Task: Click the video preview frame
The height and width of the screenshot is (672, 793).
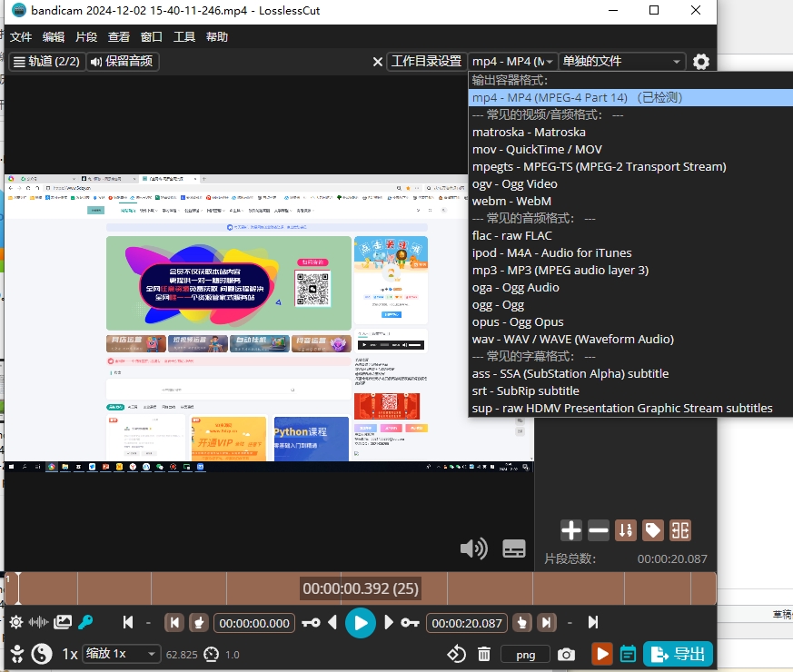Action: coord(269,323)
